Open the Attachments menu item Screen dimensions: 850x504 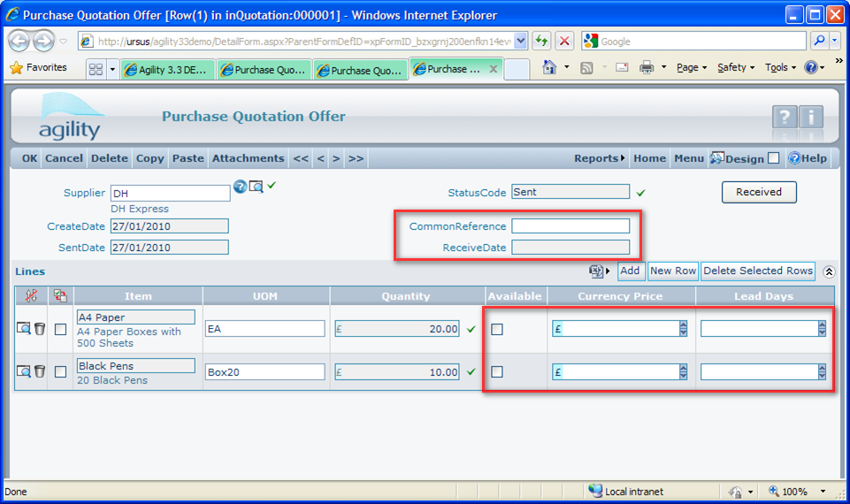pyautogui.click(x=248, y=158)
